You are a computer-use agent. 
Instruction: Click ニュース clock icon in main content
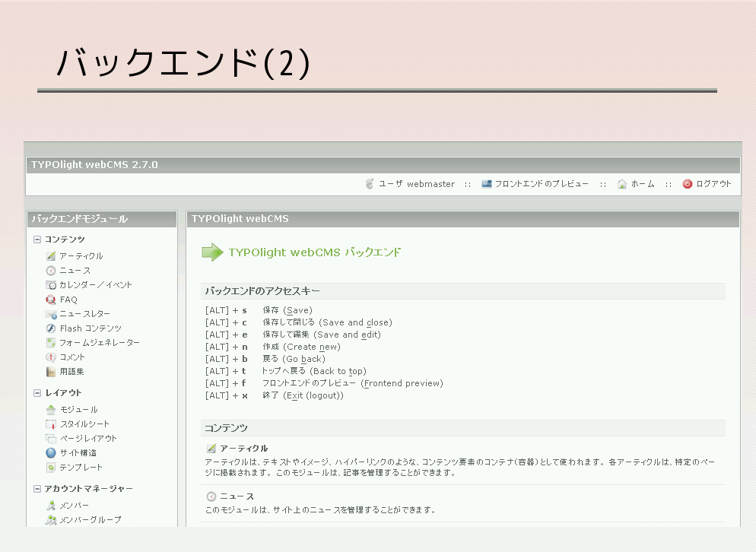[x=211, y=496]
